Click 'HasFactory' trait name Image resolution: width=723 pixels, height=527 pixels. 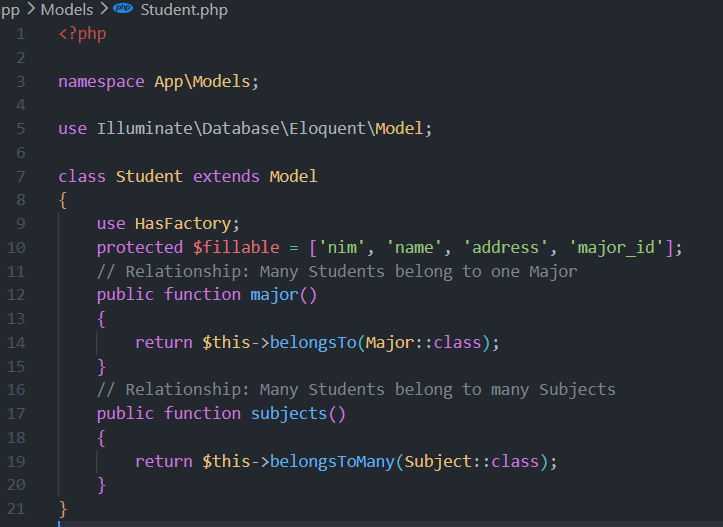(183, 224)
